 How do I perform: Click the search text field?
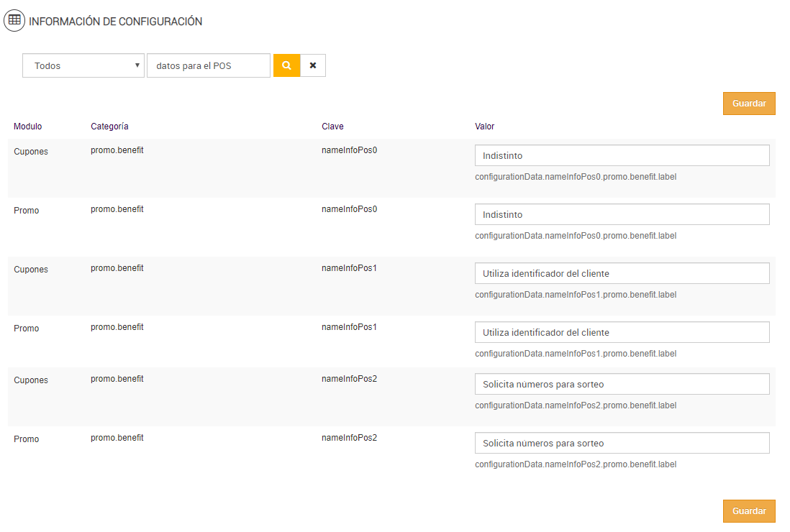click(208, 65)
